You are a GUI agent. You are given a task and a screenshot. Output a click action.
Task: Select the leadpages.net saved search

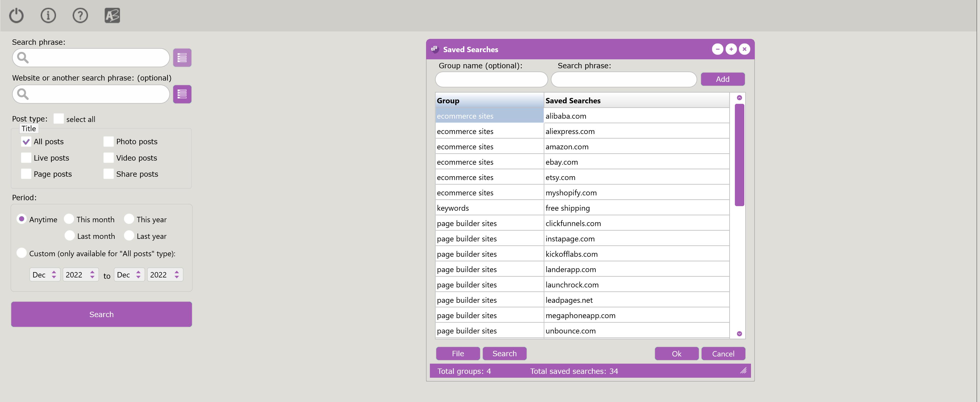(636, 300)
